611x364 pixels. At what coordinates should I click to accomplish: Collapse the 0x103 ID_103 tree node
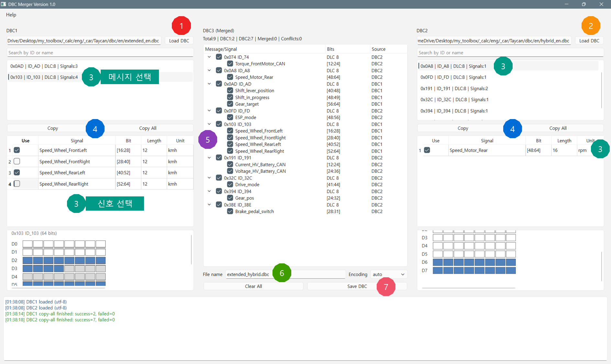coord(209,124)
